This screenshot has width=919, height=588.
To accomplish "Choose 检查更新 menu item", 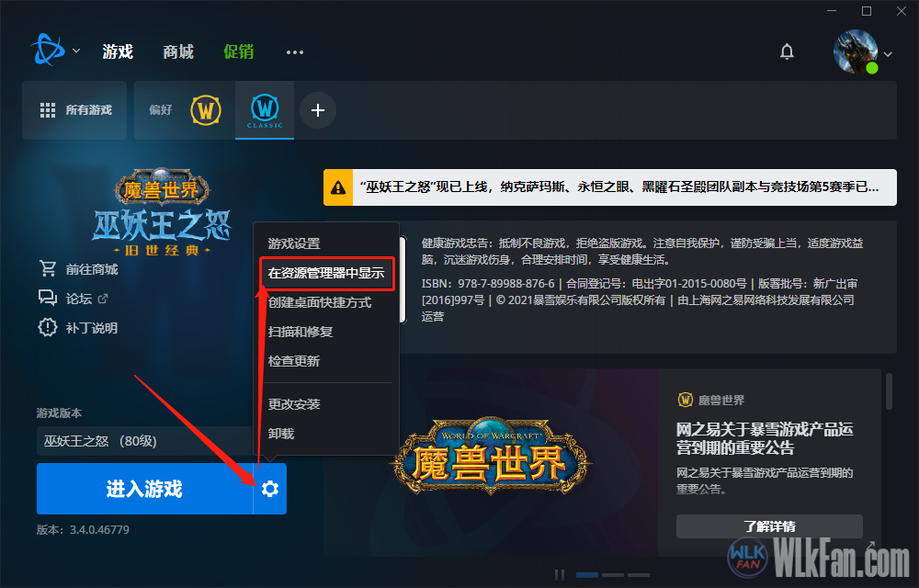I will 294,361.
